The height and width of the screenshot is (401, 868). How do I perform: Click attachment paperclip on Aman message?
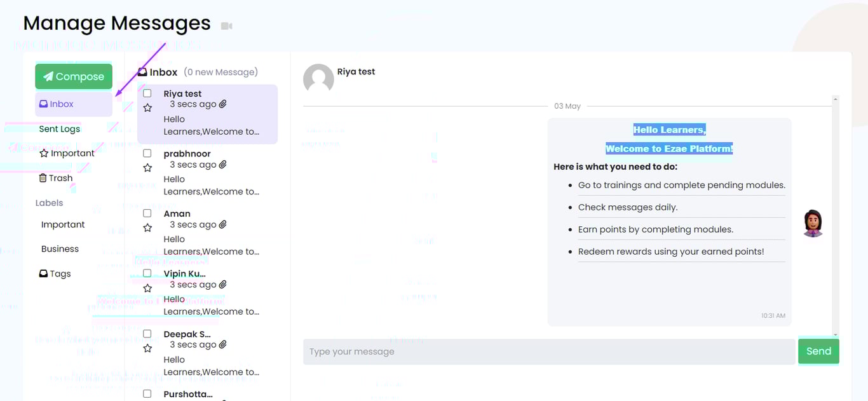click(x=223, y=224)
